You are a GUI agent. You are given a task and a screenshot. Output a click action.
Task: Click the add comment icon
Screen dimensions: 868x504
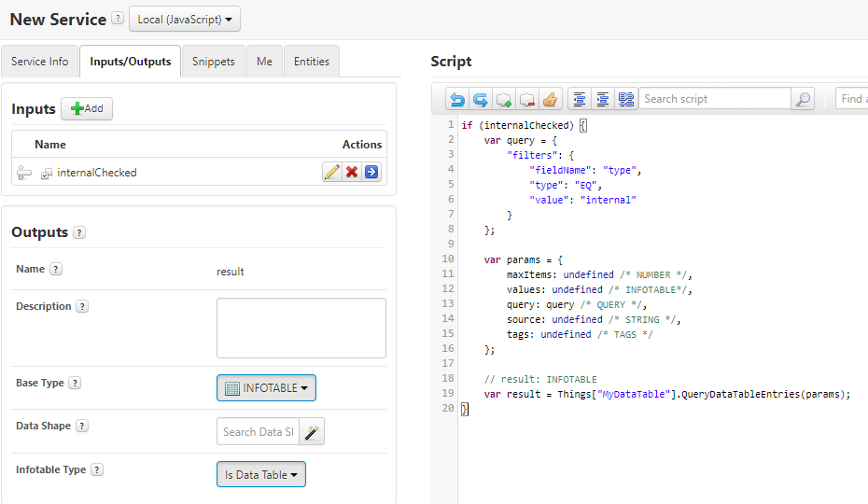(x=504, y=99)
